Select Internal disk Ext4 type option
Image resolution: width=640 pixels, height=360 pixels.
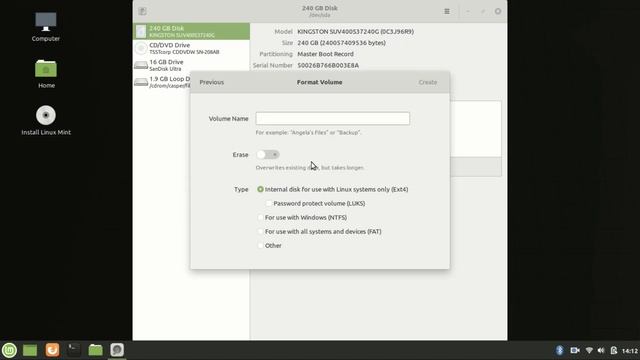point(333,189)
